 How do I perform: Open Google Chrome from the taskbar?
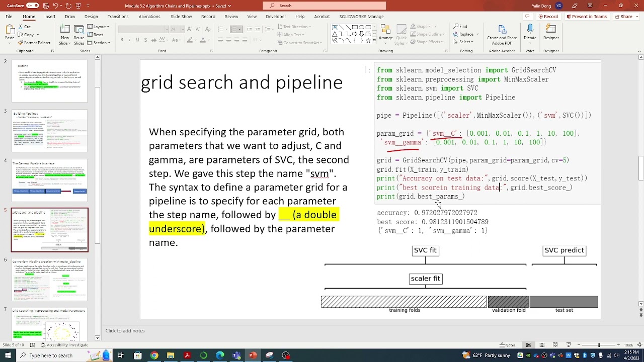[x=154, y=355]
